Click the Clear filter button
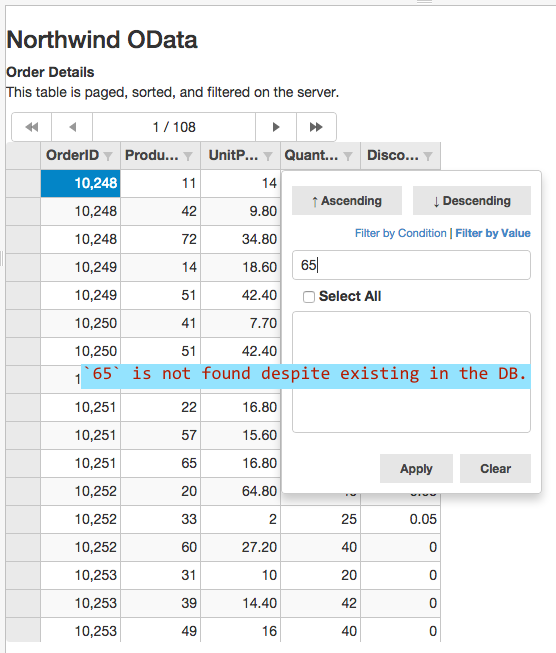The height and width of the screenshot is (653, 556). [x=495, y=469]
